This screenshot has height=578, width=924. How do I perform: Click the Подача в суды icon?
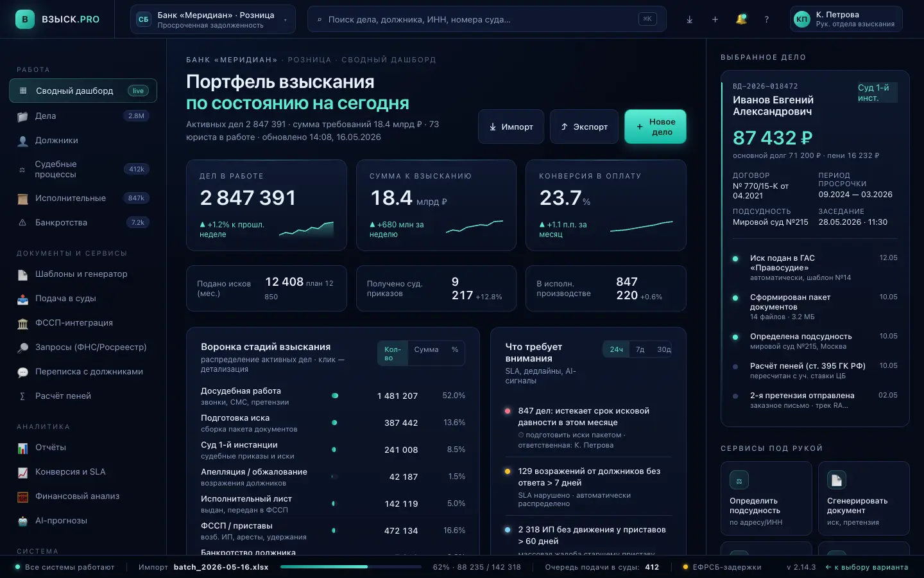[23, 299]
